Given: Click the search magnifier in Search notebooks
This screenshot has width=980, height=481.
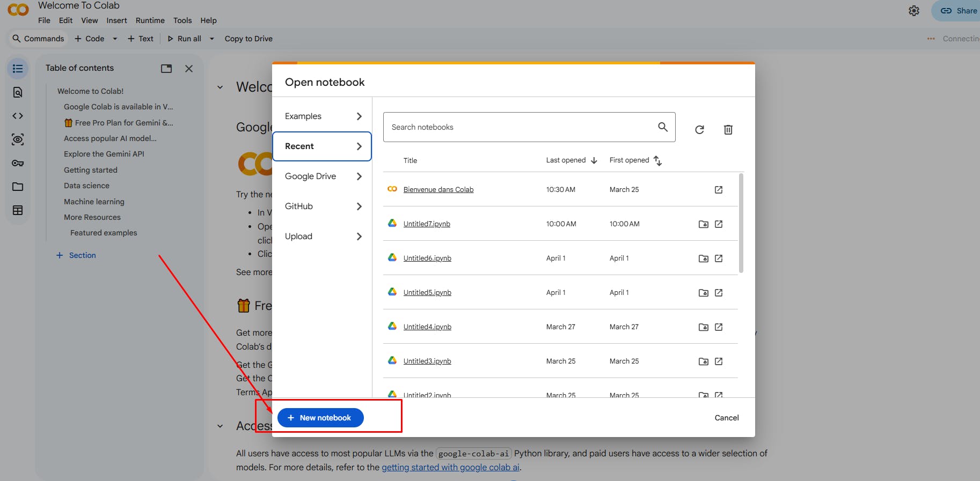Looking at the screenshot, I should point(663,127).
